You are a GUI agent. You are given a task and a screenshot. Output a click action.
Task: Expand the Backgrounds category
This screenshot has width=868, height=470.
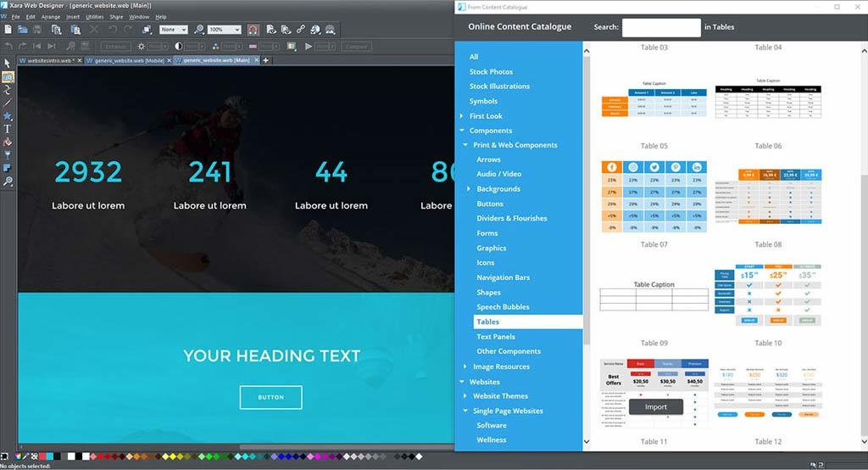tap(469, 189)
